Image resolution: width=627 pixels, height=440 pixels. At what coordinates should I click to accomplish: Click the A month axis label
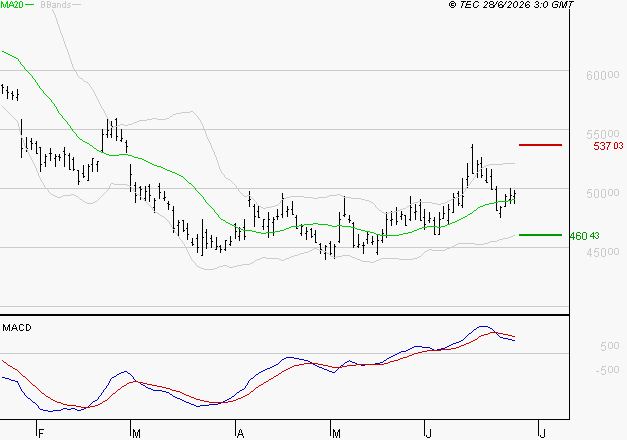click(240, 434)
